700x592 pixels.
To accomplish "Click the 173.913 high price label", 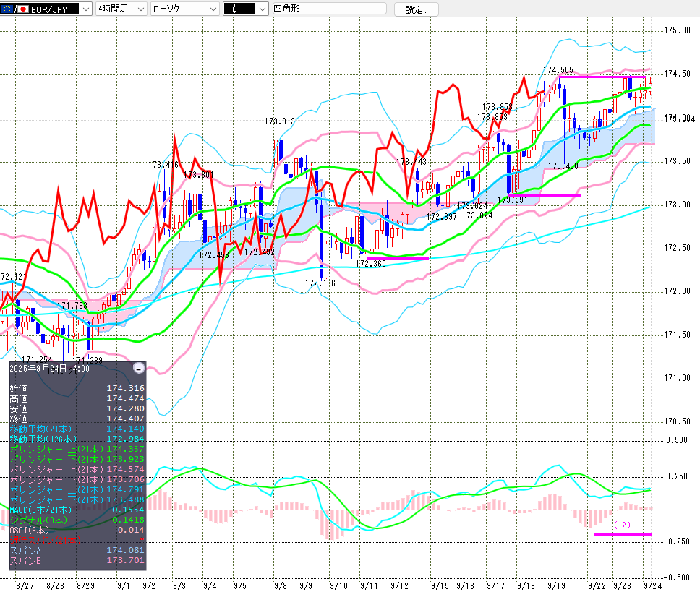I will click(279, 121).
